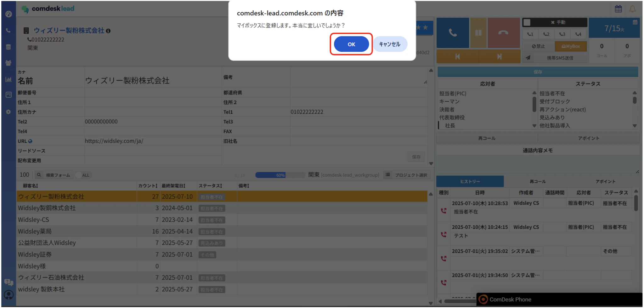Open the users group icon in sidebar
This screenshot has height=308, width=644.
point(8,63)
